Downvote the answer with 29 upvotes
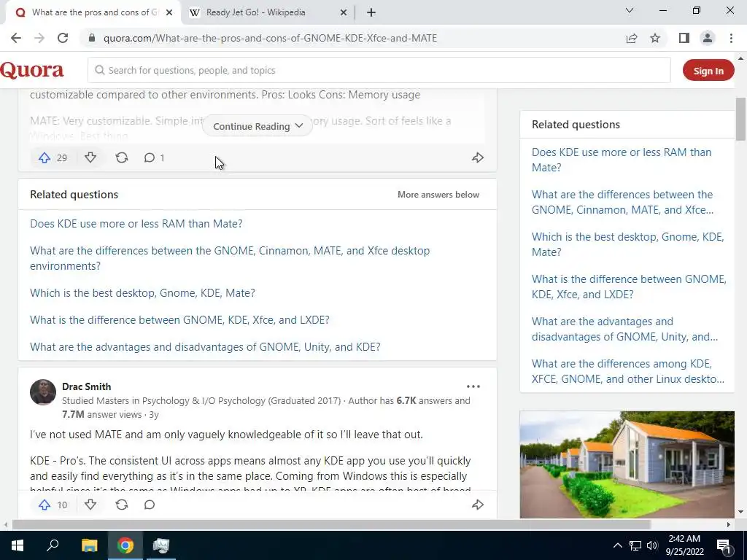This screenshot has height=560, width=747. (x=90, y=157)
